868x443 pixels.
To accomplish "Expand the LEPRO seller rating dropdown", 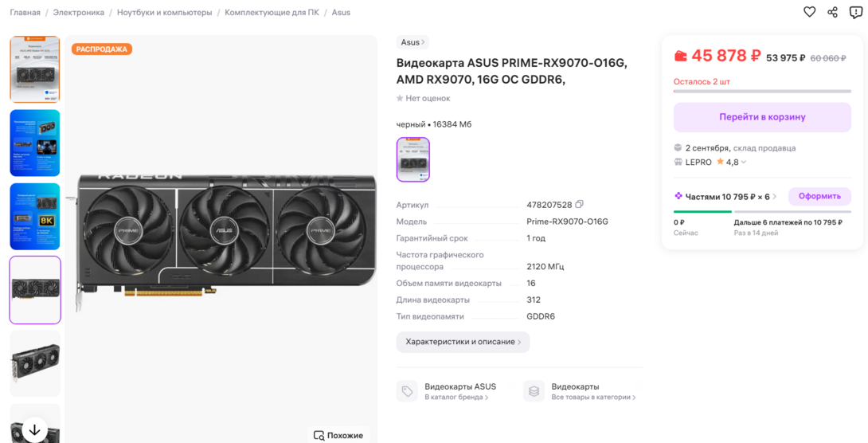I will [744, 162].
